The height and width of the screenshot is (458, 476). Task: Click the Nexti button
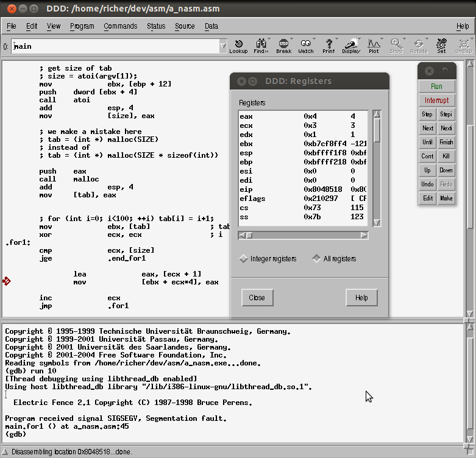446,129
